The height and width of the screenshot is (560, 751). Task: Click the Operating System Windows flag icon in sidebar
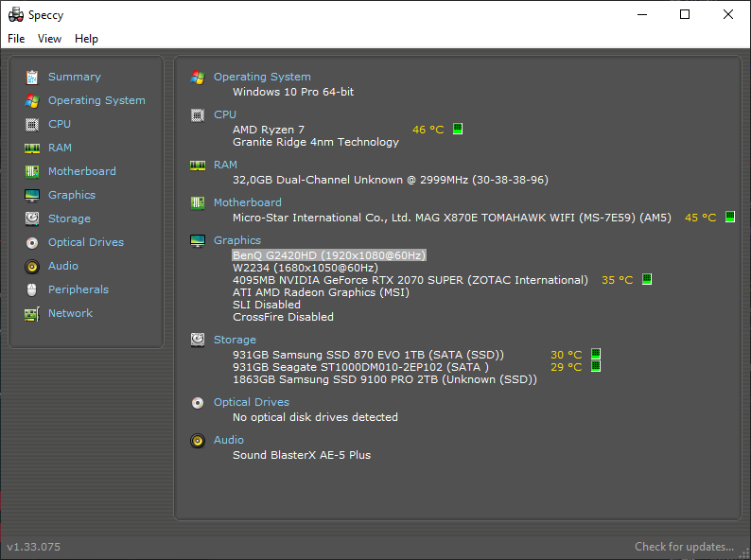click(x=32, y=100)
